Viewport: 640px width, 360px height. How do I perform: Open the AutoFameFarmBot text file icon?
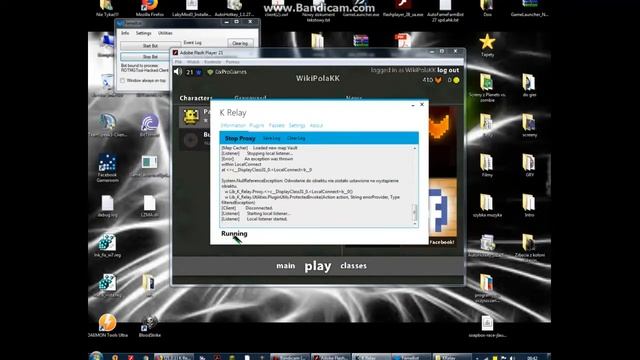[x=445, y=11]
